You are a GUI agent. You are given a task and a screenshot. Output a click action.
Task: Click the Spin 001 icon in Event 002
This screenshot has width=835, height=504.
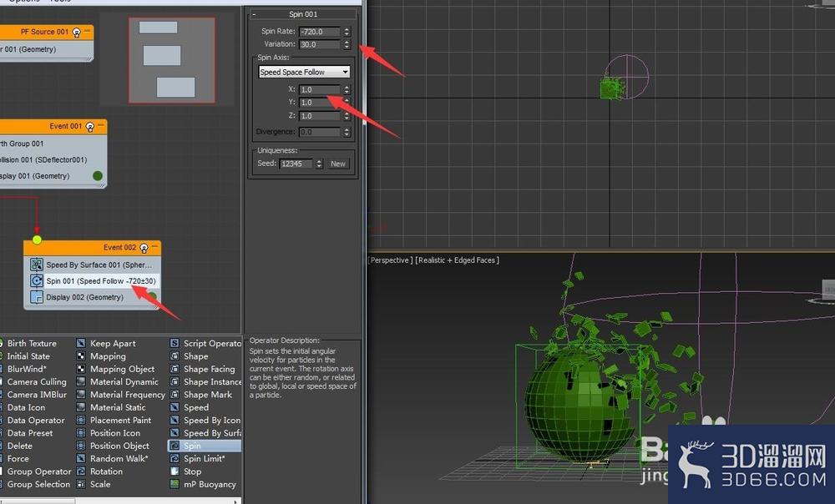[37, 280]
